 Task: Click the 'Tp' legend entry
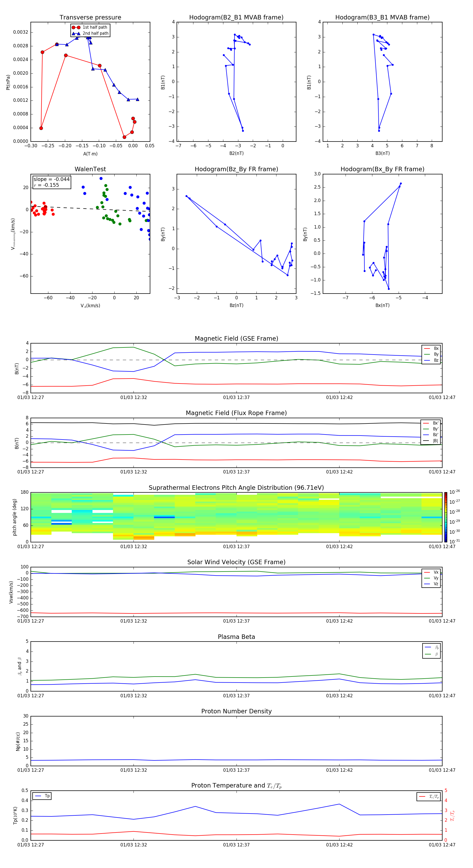(x=42, y=796)
